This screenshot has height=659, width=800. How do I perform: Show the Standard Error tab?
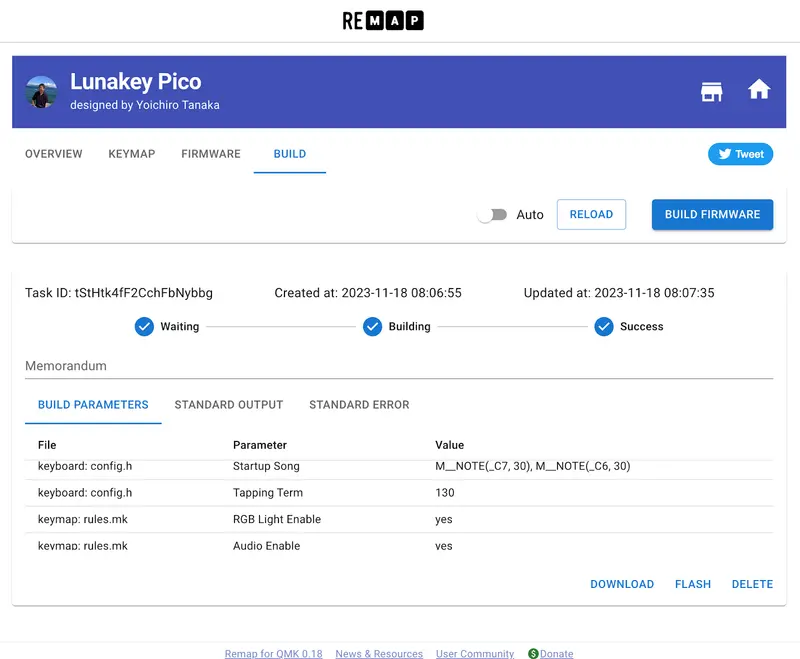[359, 405]
